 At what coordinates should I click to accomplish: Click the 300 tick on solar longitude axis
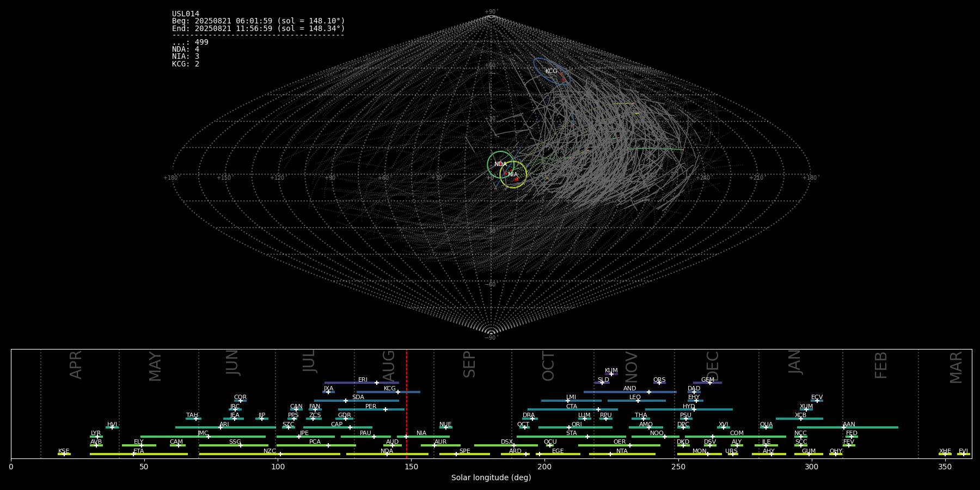tap(811, 467)
